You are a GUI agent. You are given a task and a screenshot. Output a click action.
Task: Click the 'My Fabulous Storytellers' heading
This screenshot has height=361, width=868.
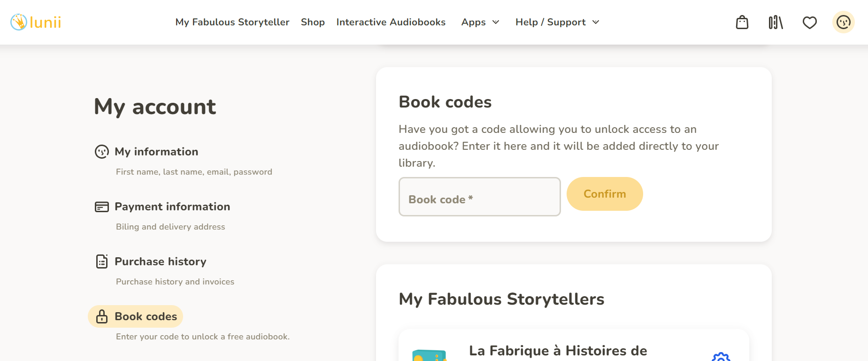501,299
